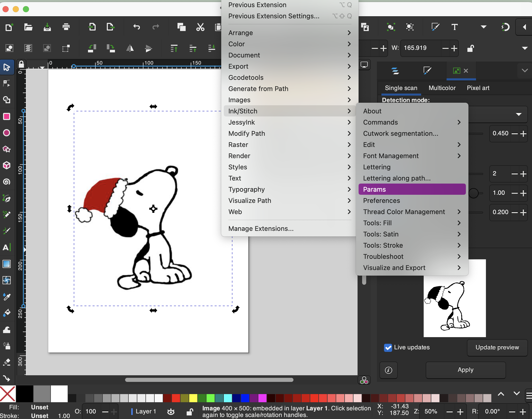Image resolution: width=532 pixels, height=419 pixels.
Task: Expand Visualize and Export submenu
Action: pyautogui.click(x=412, y=268)
